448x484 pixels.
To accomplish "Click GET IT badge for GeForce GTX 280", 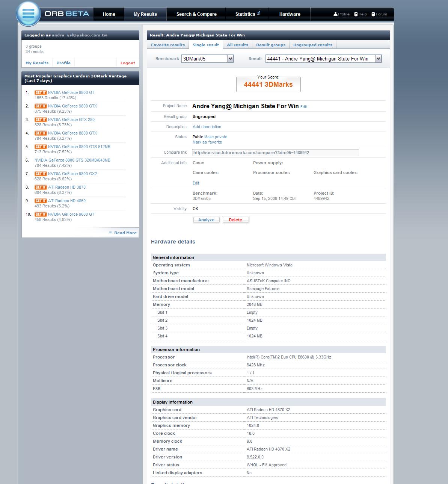I will coord(41,119).
